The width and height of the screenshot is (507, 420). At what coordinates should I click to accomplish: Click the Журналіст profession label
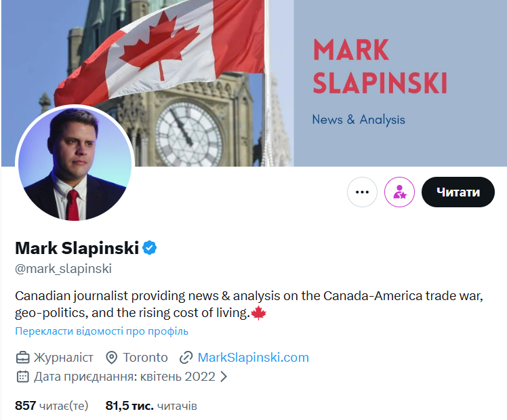point(64,357)
